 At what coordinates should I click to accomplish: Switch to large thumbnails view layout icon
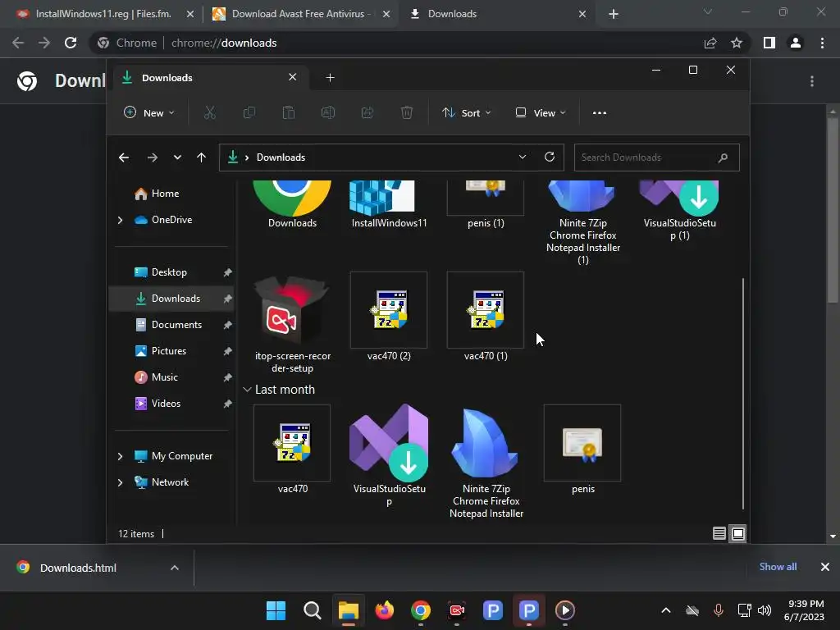(738, 533)
